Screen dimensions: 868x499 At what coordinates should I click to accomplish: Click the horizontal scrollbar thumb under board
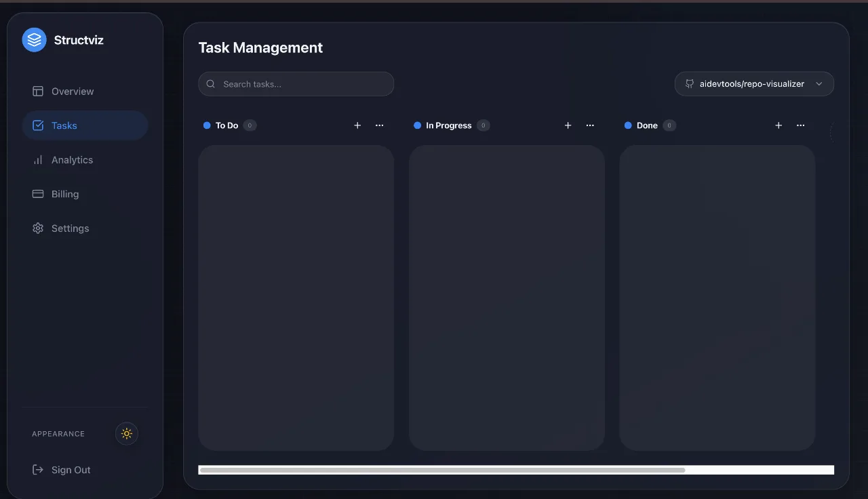tap(442, 470)
